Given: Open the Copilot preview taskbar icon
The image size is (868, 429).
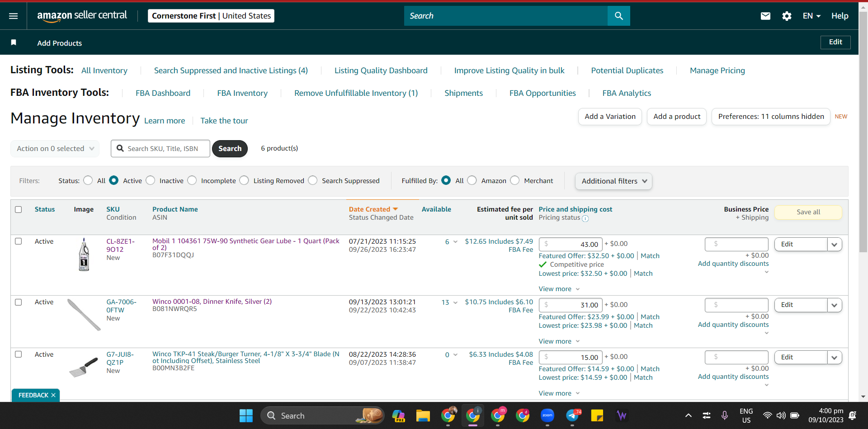Looking at the screenshot, I should (398, 415).
